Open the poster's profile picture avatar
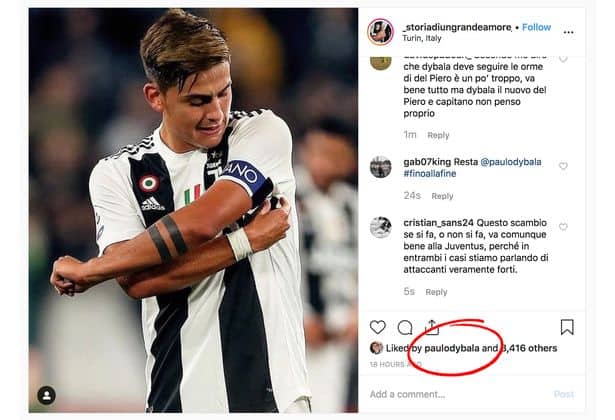Screen dimensions: 615x420 pyautogui.click(x=379, y=31)
